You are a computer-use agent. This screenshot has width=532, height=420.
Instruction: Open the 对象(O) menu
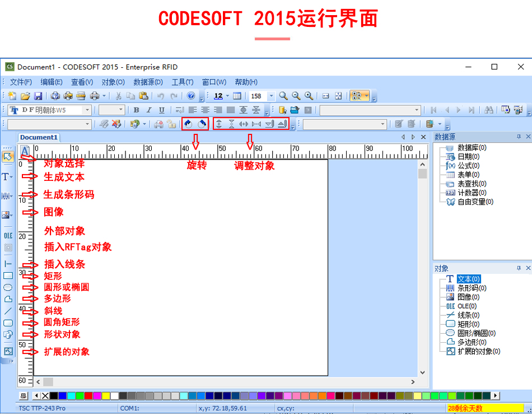(113, 82)
